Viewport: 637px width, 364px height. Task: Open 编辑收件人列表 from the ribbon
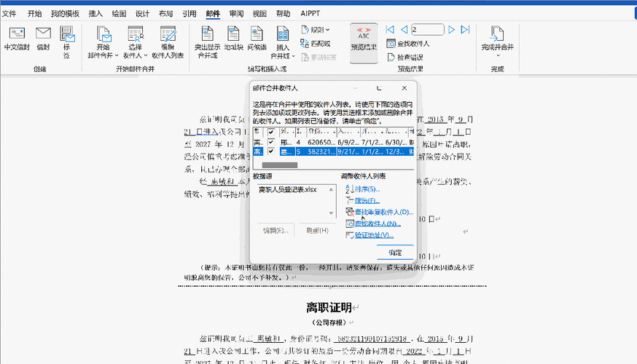(168, 42)
